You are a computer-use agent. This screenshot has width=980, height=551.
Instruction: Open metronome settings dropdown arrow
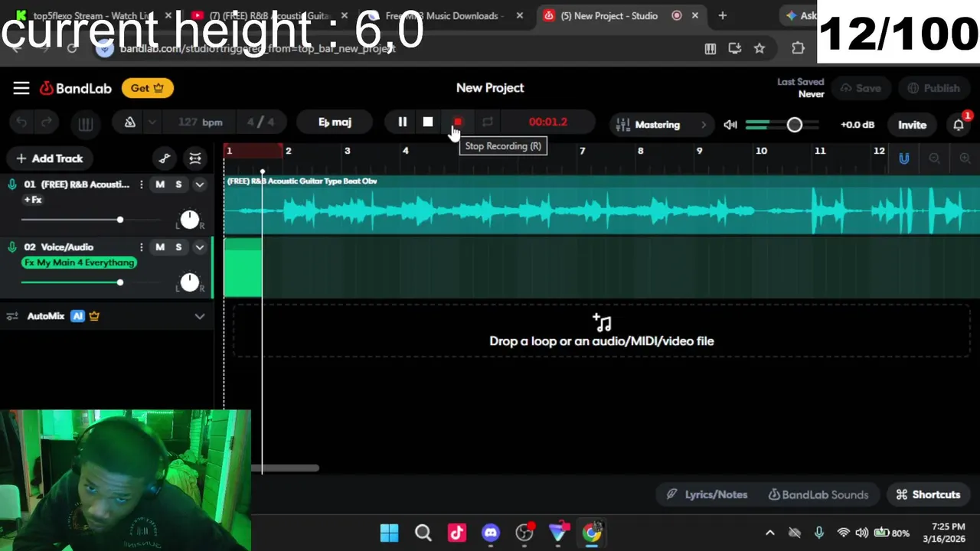[x=152, y=122]
